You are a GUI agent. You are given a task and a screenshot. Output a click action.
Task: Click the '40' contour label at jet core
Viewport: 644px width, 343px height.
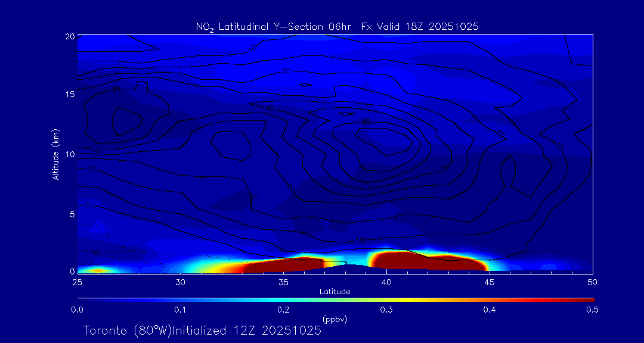coord(366,122)
